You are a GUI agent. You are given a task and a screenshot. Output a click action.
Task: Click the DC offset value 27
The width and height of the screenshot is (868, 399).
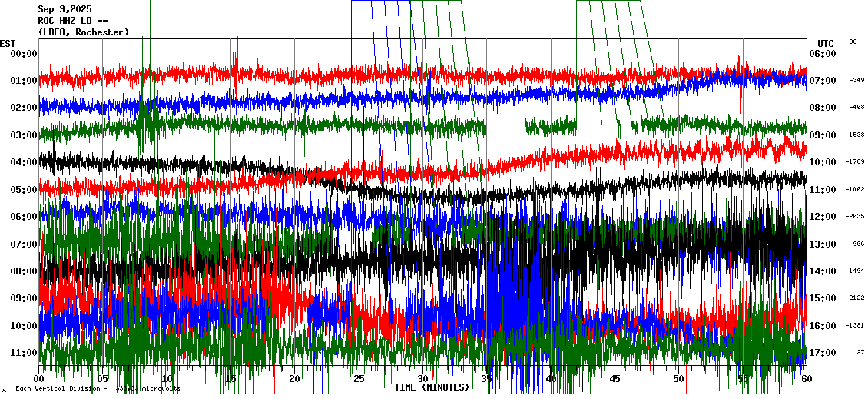[x=860, y=353]
